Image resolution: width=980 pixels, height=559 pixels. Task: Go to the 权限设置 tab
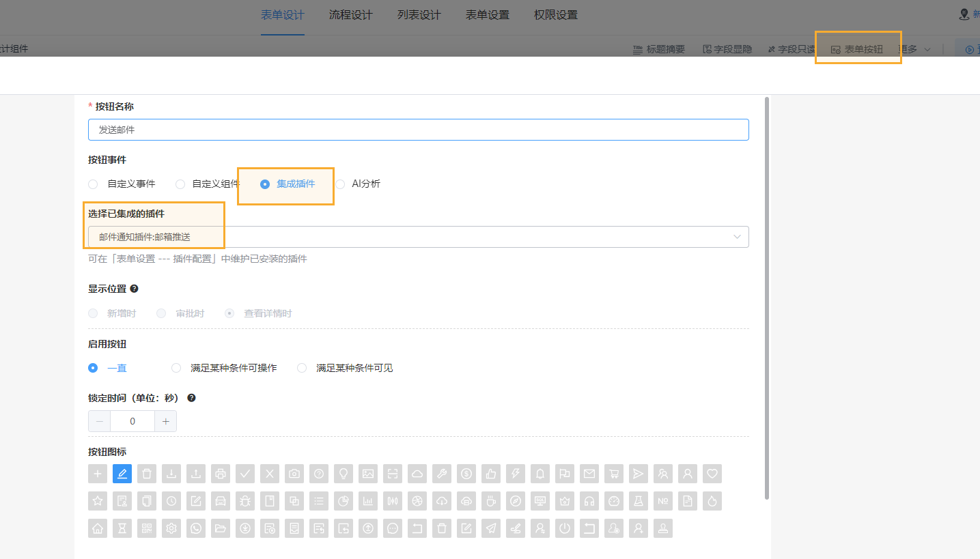[x=555, y=14]
